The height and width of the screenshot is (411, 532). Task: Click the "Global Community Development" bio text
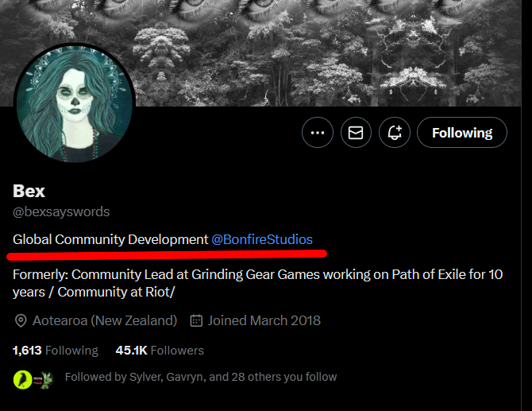(x=110, y=239)
